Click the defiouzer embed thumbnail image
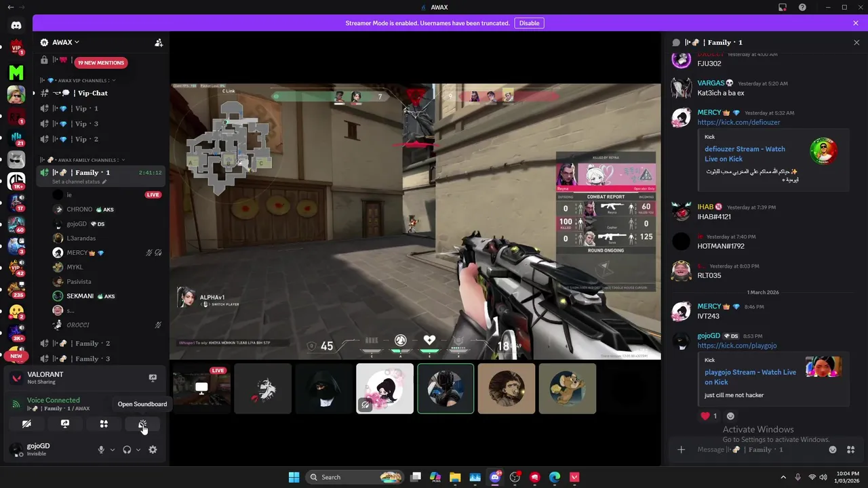This screenshot has height=488, width=868. (824, 151)
